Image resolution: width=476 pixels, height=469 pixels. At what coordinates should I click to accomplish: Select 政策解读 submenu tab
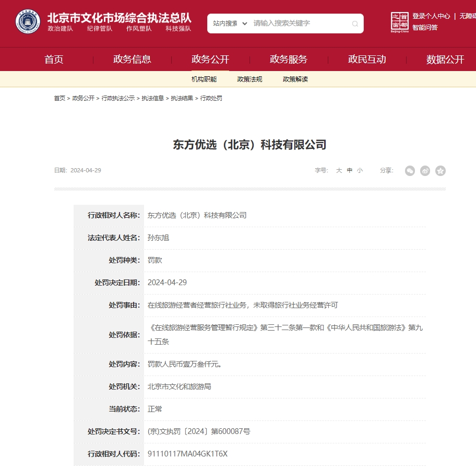(x=295, y=79)
